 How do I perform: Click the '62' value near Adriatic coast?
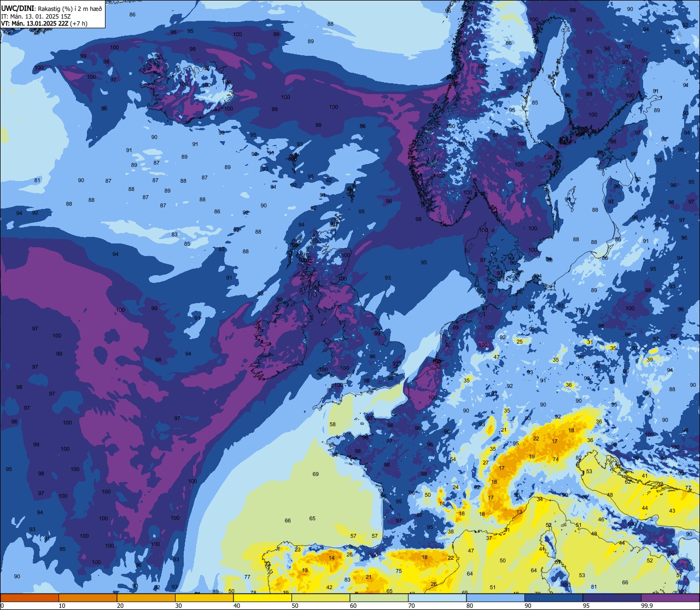(x=628, y=481)
